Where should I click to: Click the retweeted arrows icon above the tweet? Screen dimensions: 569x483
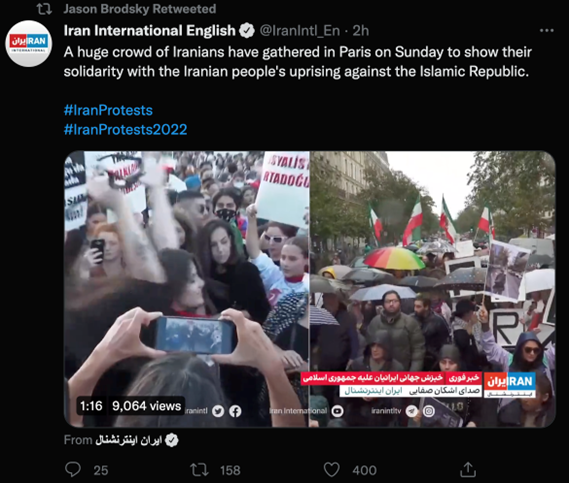(44, 9)
